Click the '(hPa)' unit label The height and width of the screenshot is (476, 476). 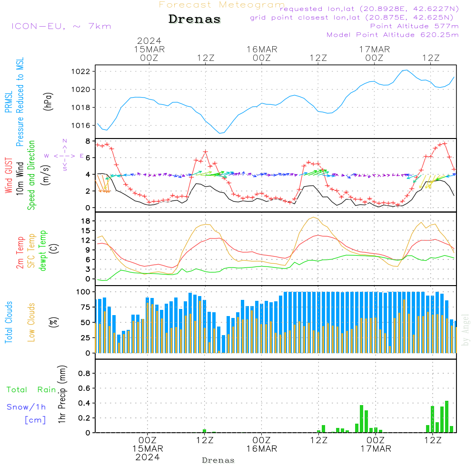pyautogui.click(x=48, y=101)
